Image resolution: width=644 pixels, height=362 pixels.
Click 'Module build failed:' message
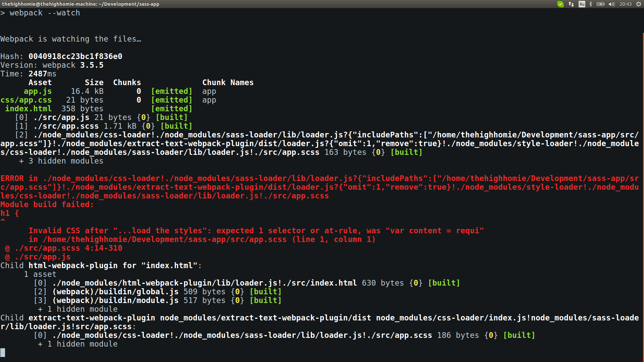click(47, 204)
